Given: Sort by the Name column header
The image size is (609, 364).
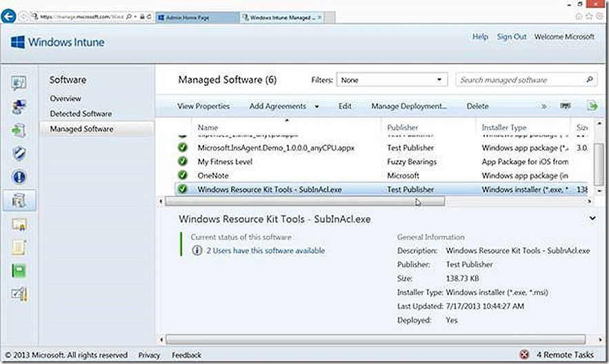Looking at the screenshot, I should 208,128.
